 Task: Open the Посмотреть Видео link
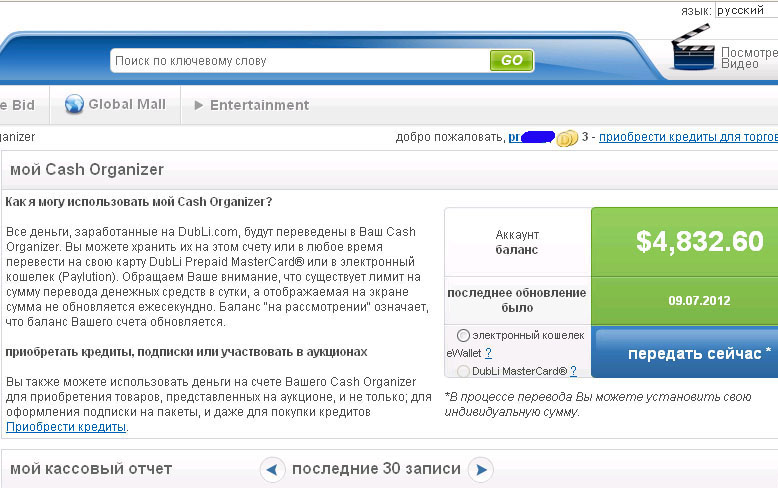pos(749,58)
